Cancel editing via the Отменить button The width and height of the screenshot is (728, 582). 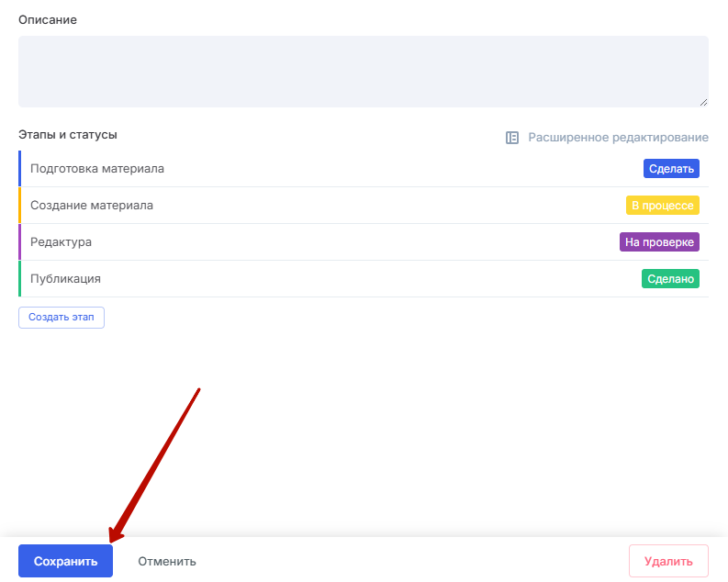pyautogui.click(x=167, y=561)
